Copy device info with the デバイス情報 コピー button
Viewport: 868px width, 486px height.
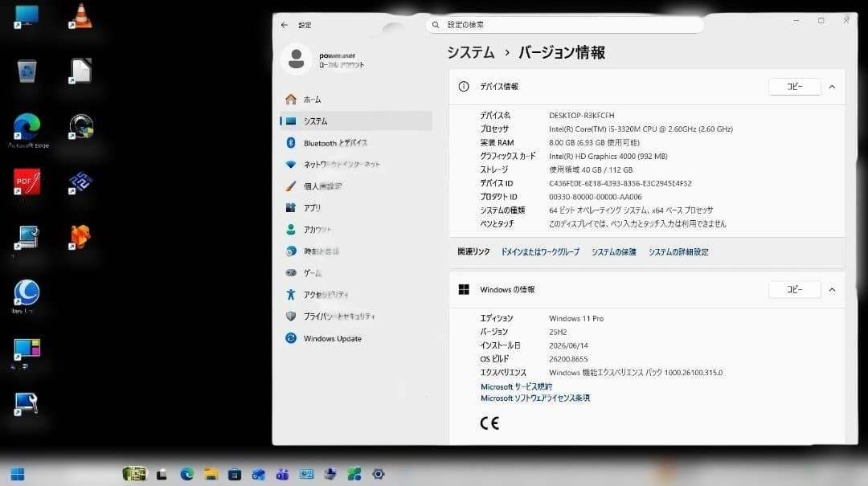tap(794, 87)
